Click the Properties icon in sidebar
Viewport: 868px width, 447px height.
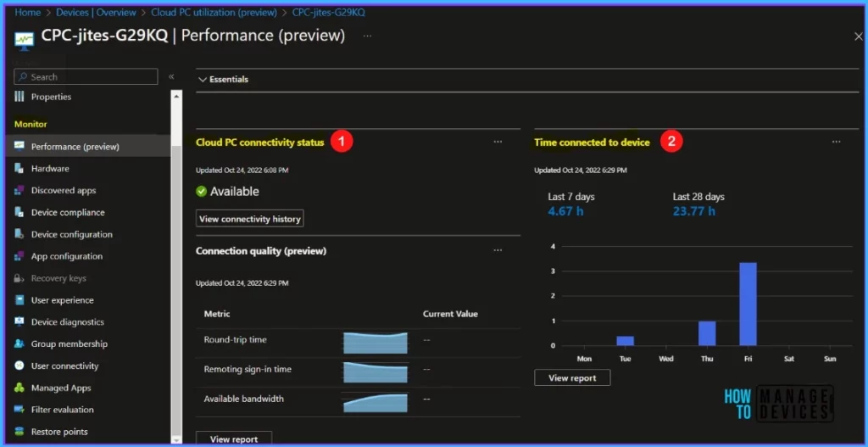[x=19, y=97]
